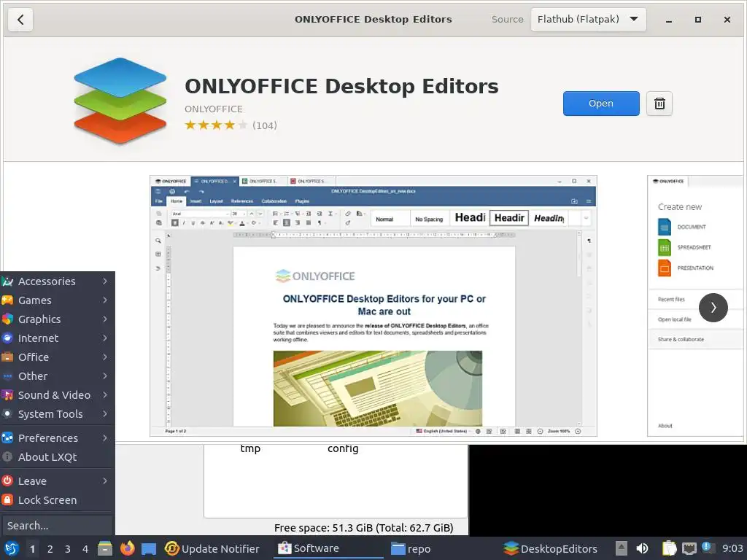This screenshot has height=560, width=747.
Task: Click the second screenshot showing Create new
Action: (x=695, y=306)
